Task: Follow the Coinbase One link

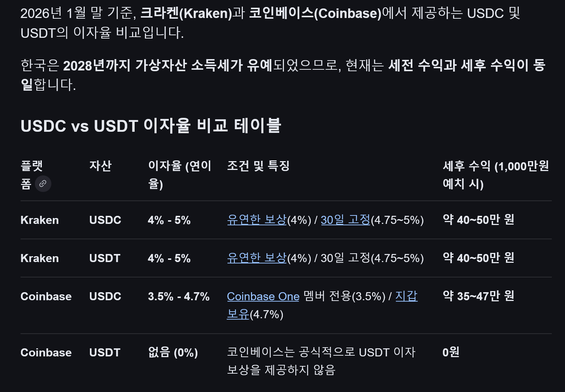Action: [x=263, y=296]
